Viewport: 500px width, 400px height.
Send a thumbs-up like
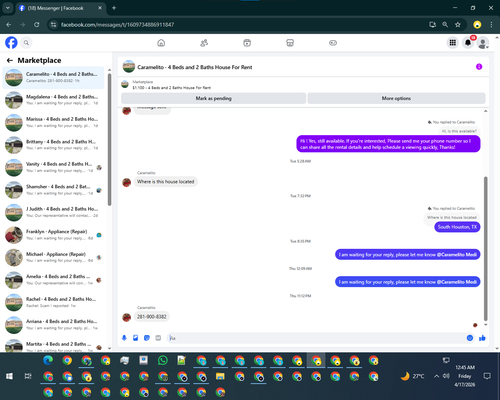click(x=482, y=338)
